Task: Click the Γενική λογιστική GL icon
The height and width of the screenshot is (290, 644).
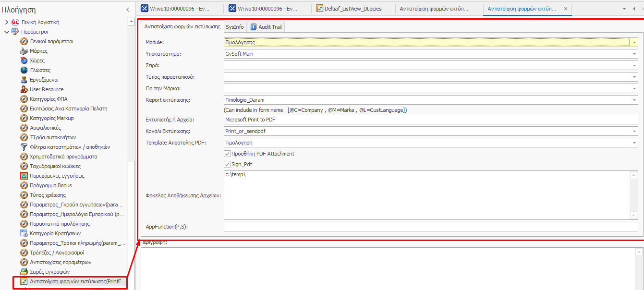Action: click(15, 22)
